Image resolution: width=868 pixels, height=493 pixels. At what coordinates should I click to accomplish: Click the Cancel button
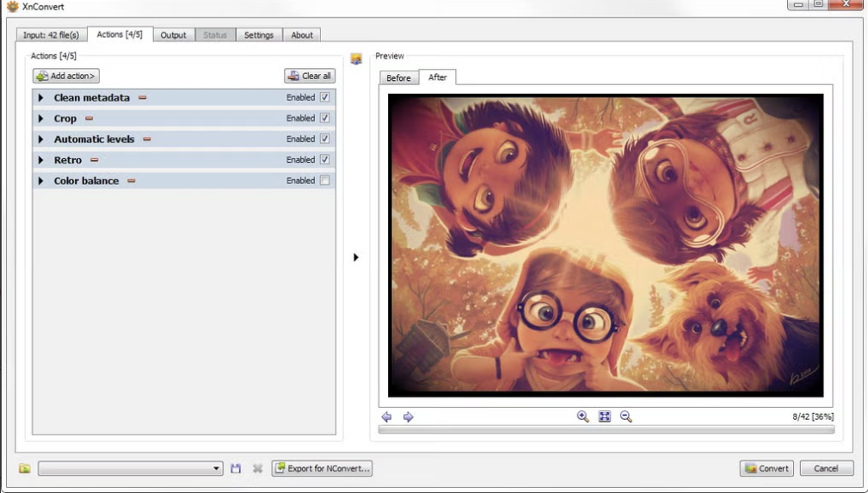click(x=826, y=469)
